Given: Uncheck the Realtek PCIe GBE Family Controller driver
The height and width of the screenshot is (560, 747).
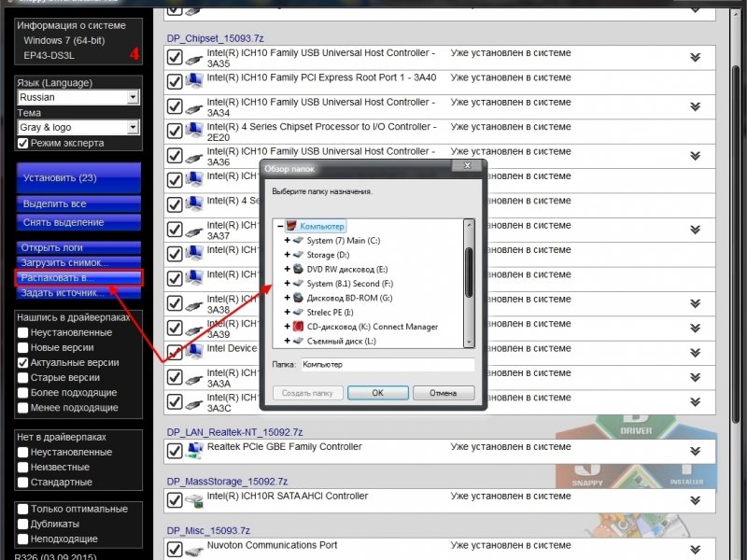Looking at the screenshot, I should pos(175,451).
